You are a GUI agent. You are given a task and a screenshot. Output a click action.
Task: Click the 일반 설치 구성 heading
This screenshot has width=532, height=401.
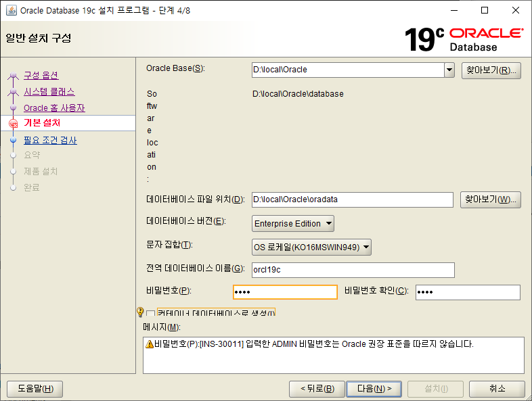pyautogui.click(x=39, y=38)
